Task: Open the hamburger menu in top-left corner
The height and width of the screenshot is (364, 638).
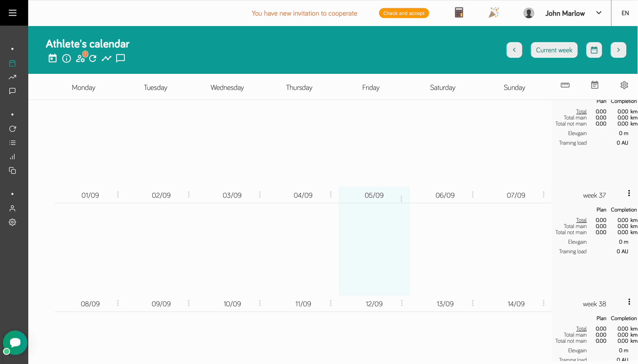Action: coord(13,13)
